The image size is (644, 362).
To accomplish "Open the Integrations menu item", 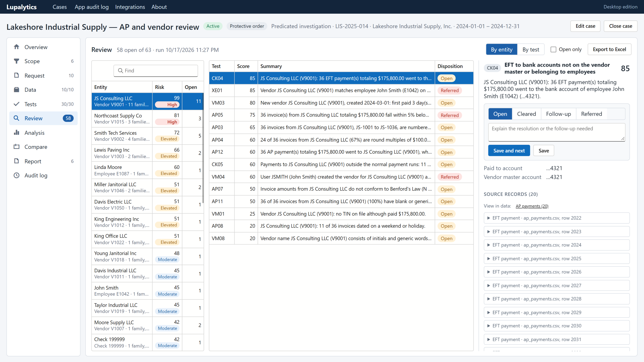I will pyautogui.click(x=130, y=7).
